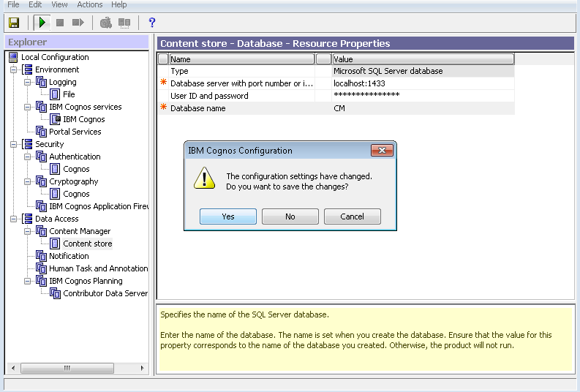Click the Logging component icon

coord(41,82)
